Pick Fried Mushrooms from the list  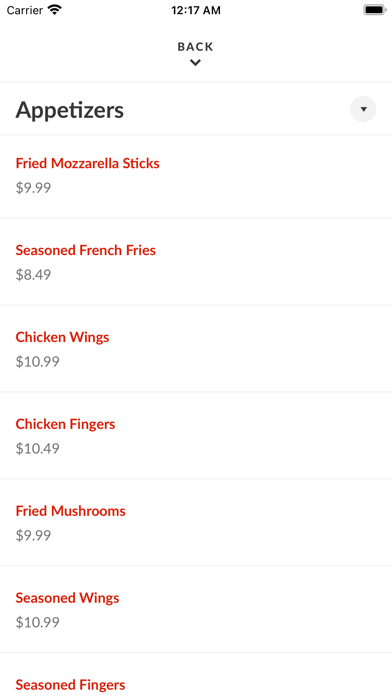pos(196,522)
